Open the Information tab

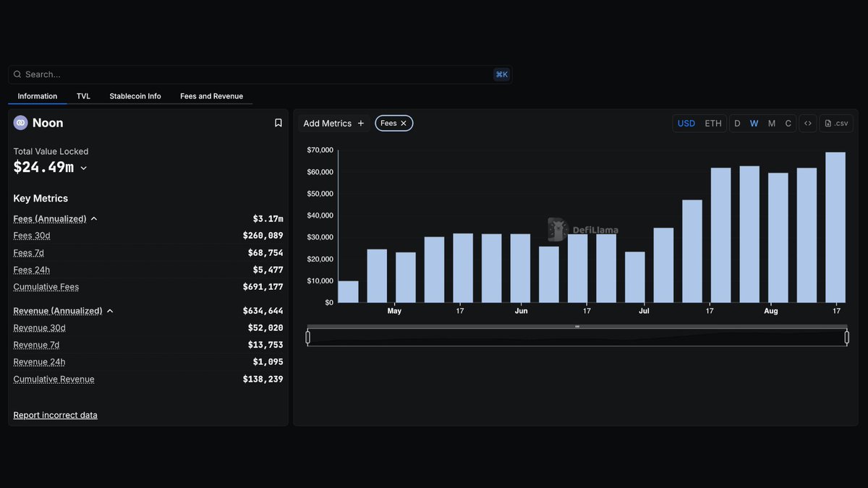38,96
